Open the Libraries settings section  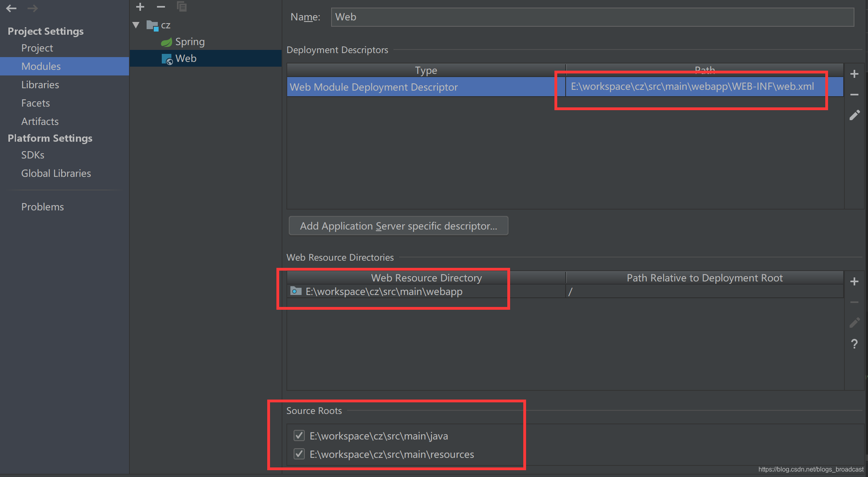tap(40, 85)
